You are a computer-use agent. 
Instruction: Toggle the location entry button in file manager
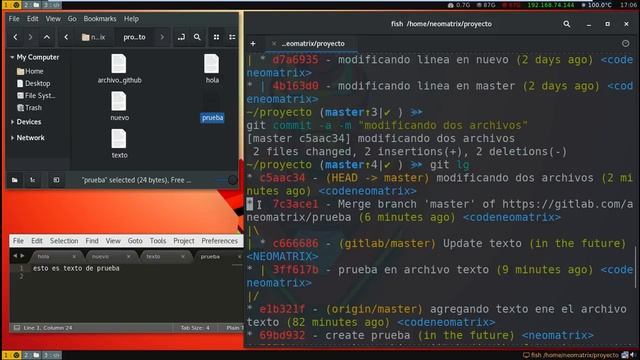(x=181, y=37)
